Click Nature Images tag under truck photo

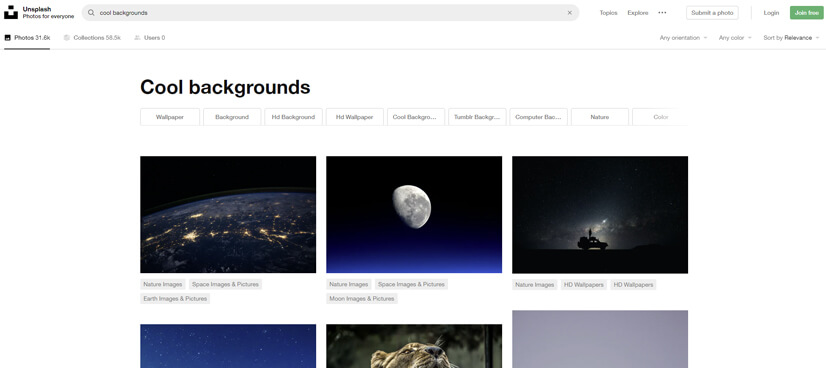535,285
